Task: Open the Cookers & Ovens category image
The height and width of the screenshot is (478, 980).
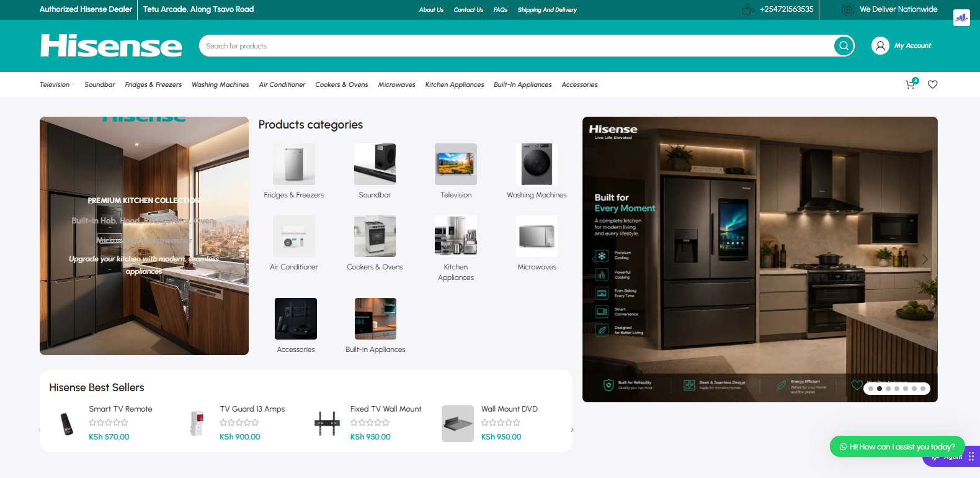Action: [x=375, y=236]
